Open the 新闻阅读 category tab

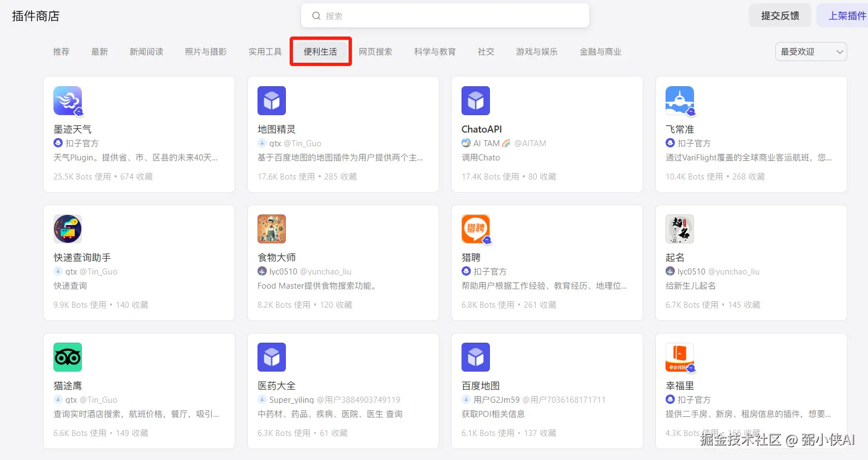pyautogui.click(x=146, y=52)
